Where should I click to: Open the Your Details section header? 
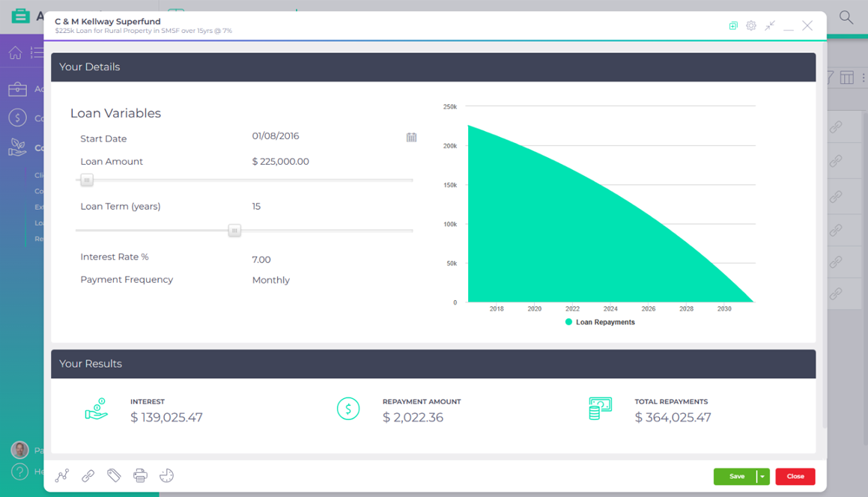point(92,67)
